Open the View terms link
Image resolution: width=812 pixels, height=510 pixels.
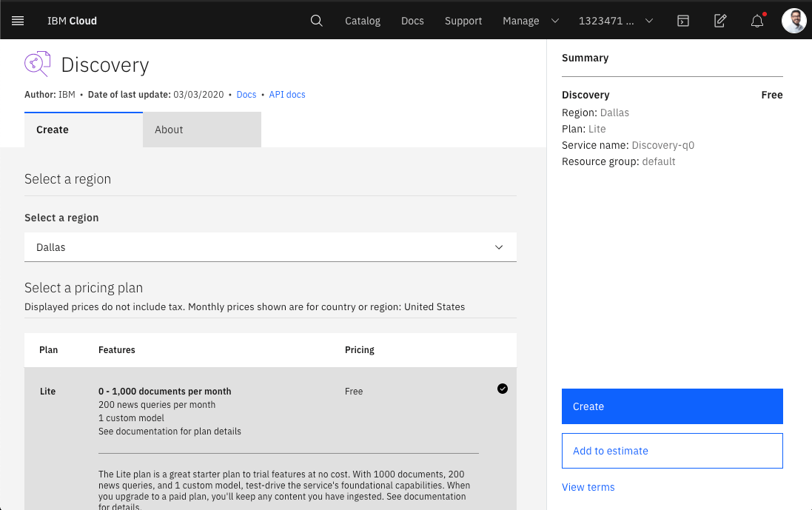tap(588, 487)
